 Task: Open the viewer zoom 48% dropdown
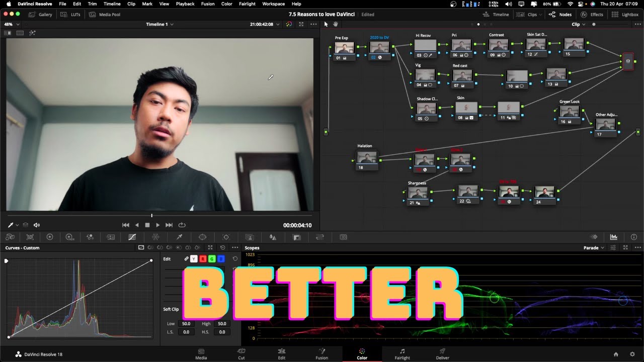pos(12,24)
